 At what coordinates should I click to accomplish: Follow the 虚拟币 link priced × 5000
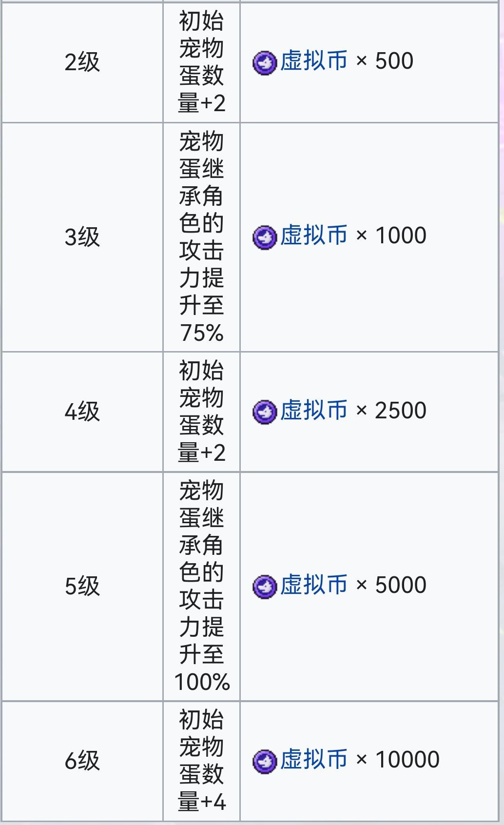coord(313,585)
